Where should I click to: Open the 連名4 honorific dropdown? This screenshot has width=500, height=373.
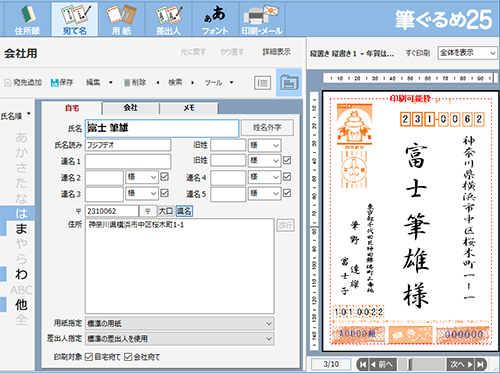265,177
